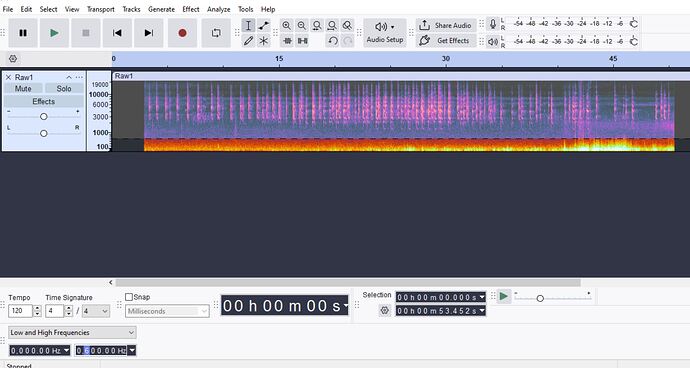Open the Edit menu
Image resolution: width=690 pixels, height=368 pixels.
click(x=26, y=9)
